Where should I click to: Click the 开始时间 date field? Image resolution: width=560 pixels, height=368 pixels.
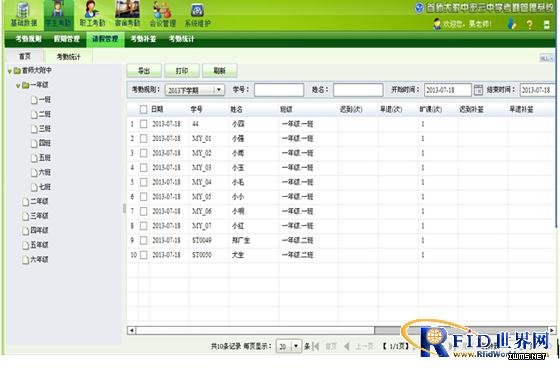(x=448, y=90)
